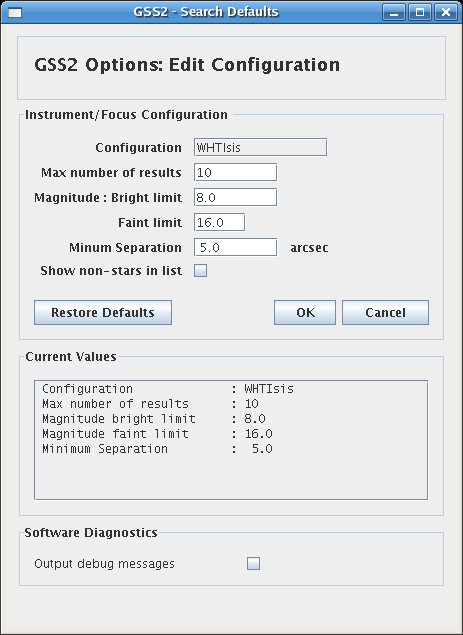Cancel the configuration edit
The image size is (463, 635).
point(385,313)
